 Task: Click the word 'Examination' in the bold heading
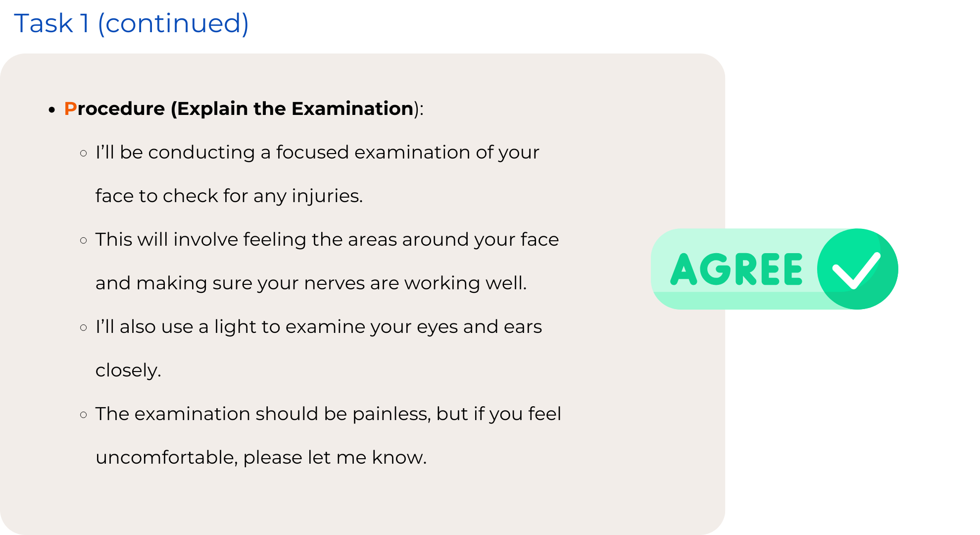click(x=352, y=108)
